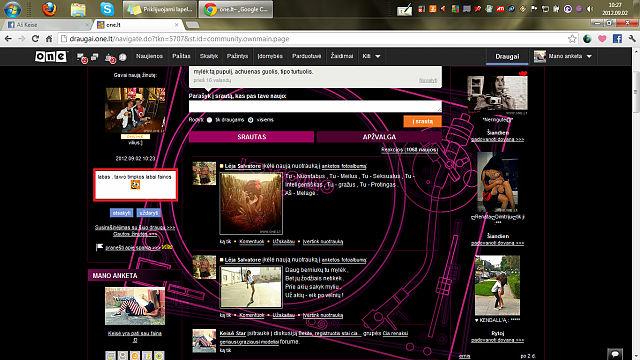640x360 pixels.
Task: Open friend requests icon with red badge
Action: 111,58
